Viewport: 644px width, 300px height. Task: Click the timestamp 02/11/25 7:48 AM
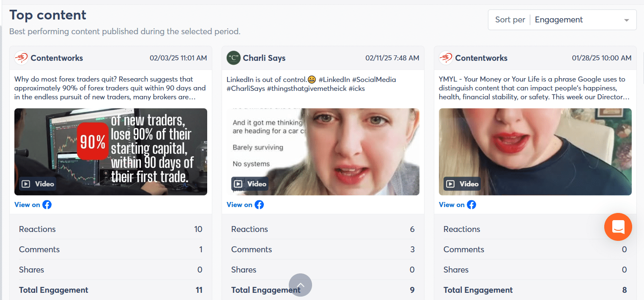coord(392,58)
